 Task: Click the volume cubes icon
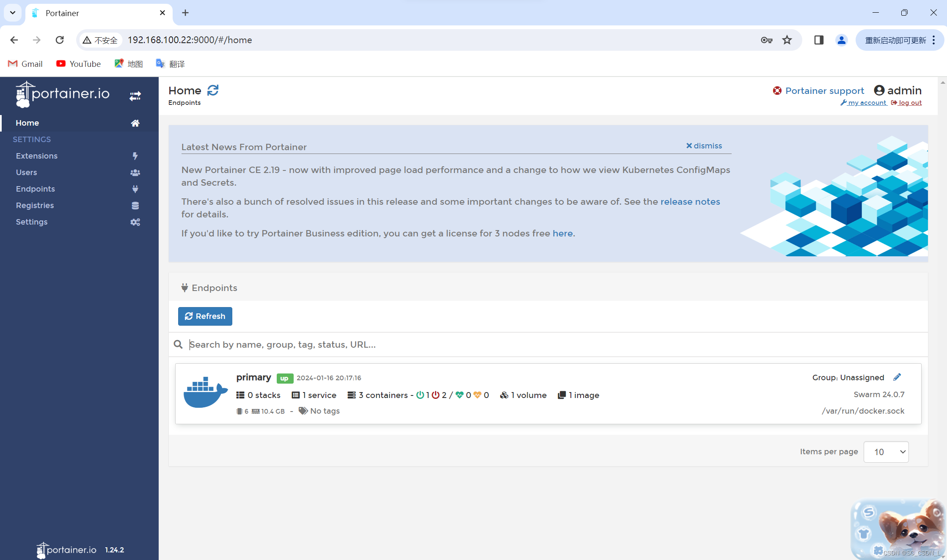click(x=504, y=395)
